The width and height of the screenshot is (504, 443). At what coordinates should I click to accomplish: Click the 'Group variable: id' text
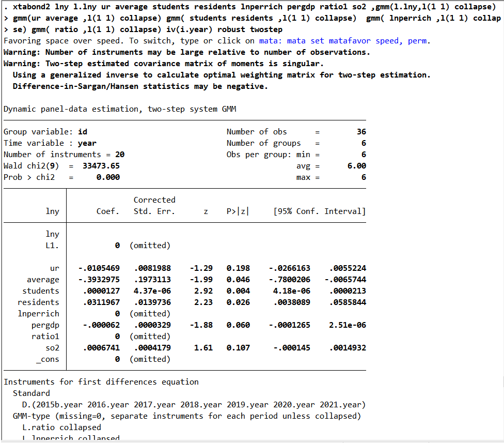[45, 132]
